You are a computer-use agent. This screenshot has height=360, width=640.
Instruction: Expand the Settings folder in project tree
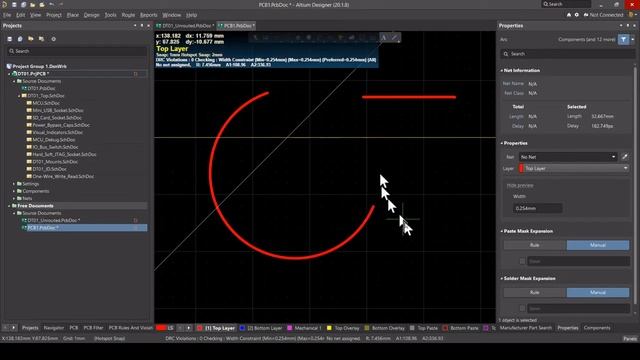coord(14,184)
